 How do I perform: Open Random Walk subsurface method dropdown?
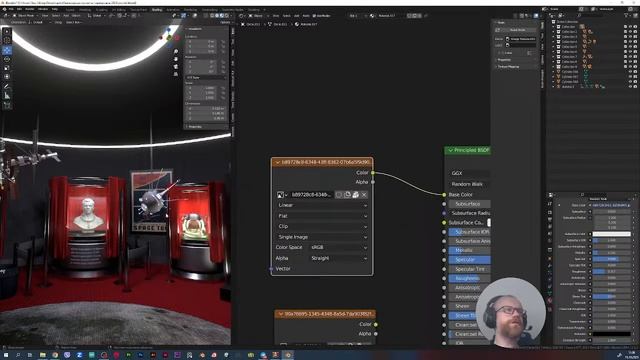click(x=469, y=184)
